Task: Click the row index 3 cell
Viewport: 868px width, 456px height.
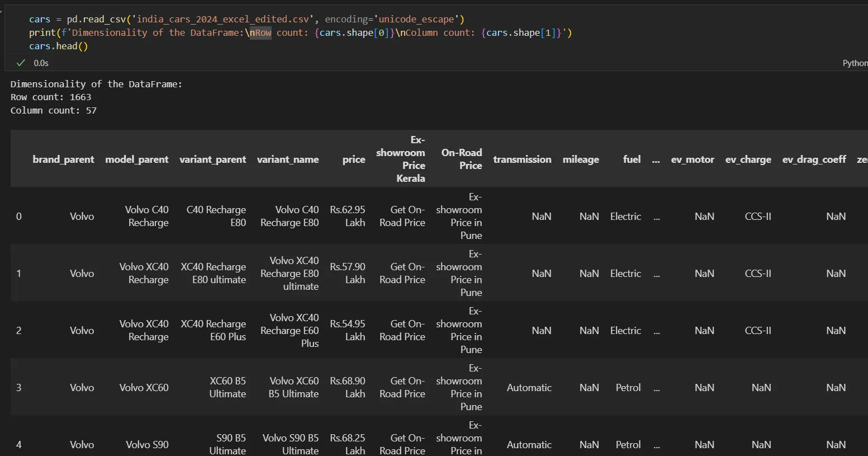Action: pos(18,387)
